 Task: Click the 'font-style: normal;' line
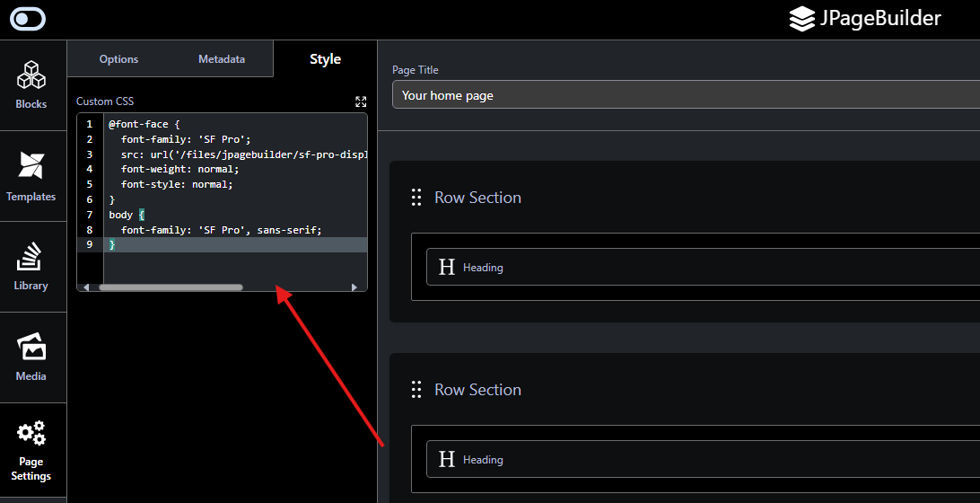(x=177, y=184)
